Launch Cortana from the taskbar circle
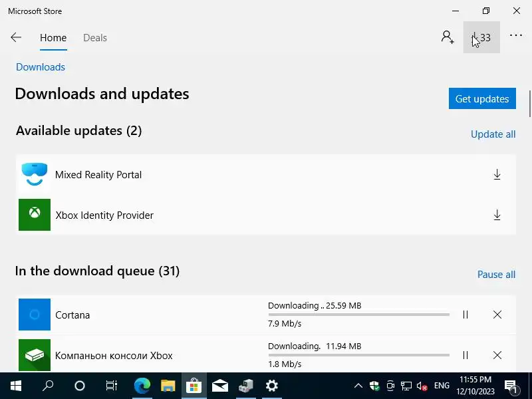The width and height of the screenshot is (532, 399). pos(80,386)
